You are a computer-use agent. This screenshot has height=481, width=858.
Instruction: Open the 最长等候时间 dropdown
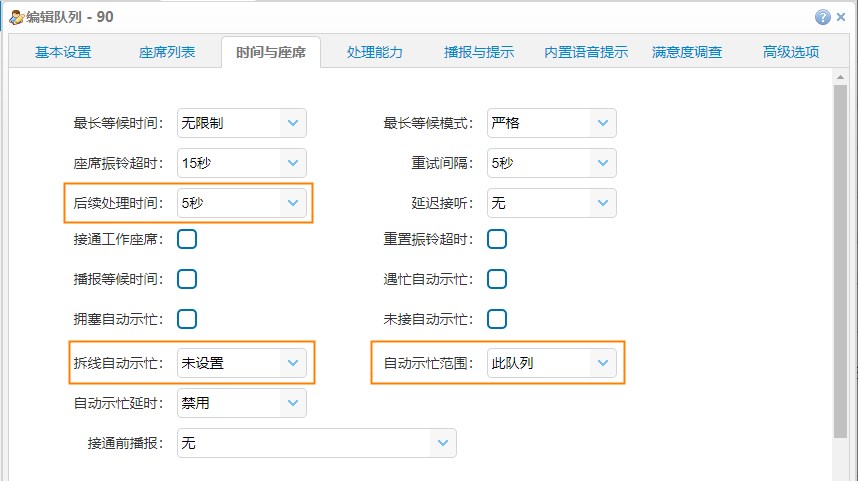293,123
